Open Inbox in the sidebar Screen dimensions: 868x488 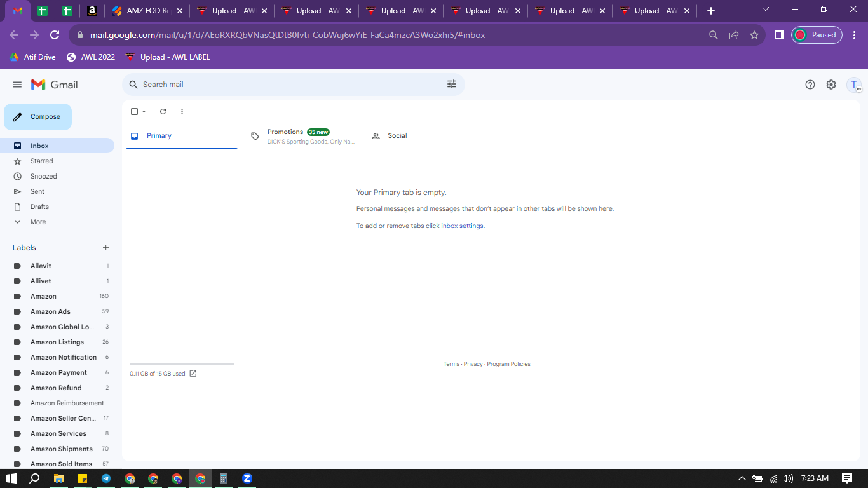point(57,146)
